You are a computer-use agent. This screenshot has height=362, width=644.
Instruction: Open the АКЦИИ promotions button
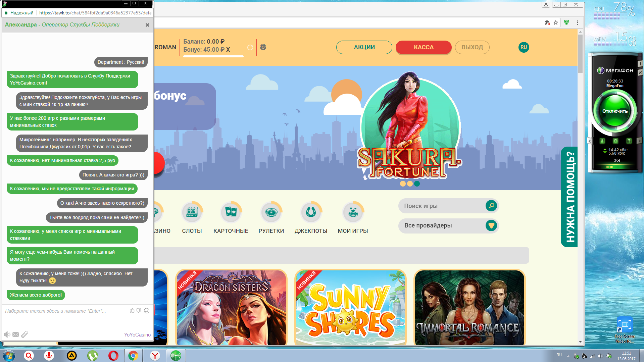click(x=364, y=47)
